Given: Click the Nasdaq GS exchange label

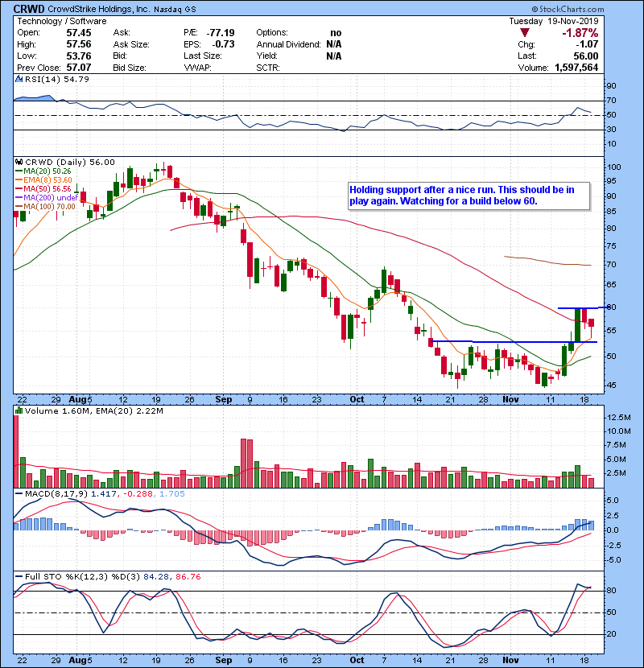Looking at the screenshot, I should point(175,10).
